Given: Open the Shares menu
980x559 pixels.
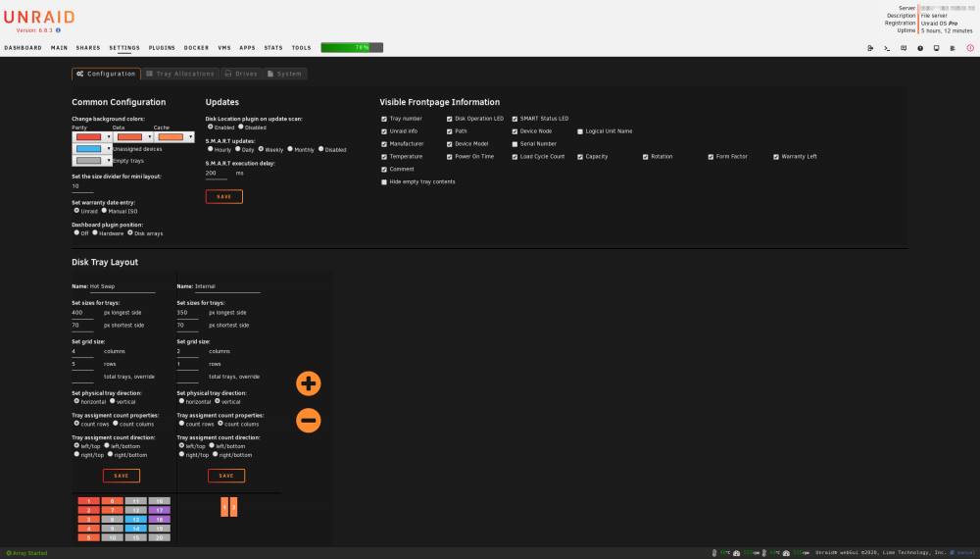Looking at the screenshot, I should pyautogui.click(x=88, y=48).
